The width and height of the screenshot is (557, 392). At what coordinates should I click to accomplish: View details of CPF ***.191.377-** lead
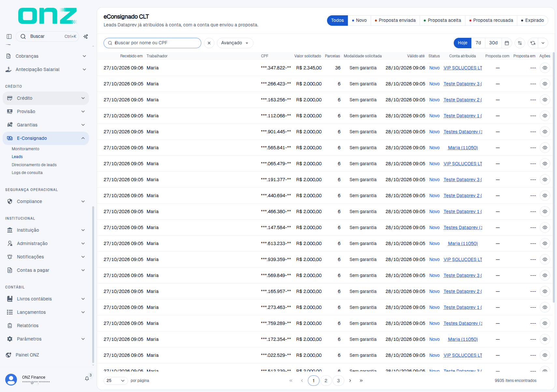click(545, 180)
